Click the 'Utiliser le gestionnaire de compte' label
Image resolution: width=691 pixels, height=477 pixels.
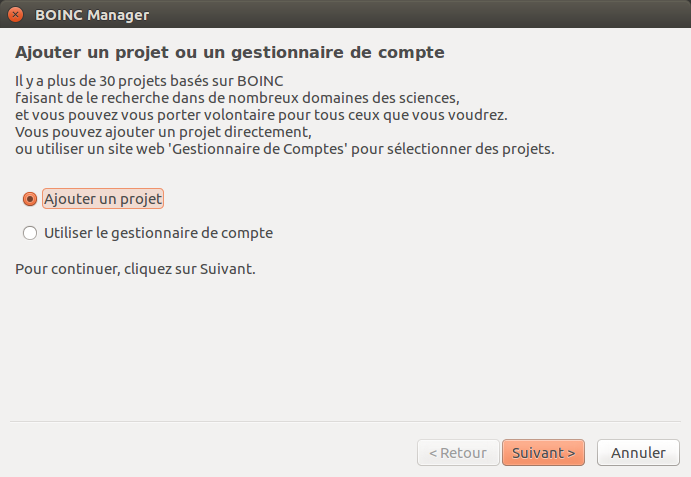[x=158, y=233]
